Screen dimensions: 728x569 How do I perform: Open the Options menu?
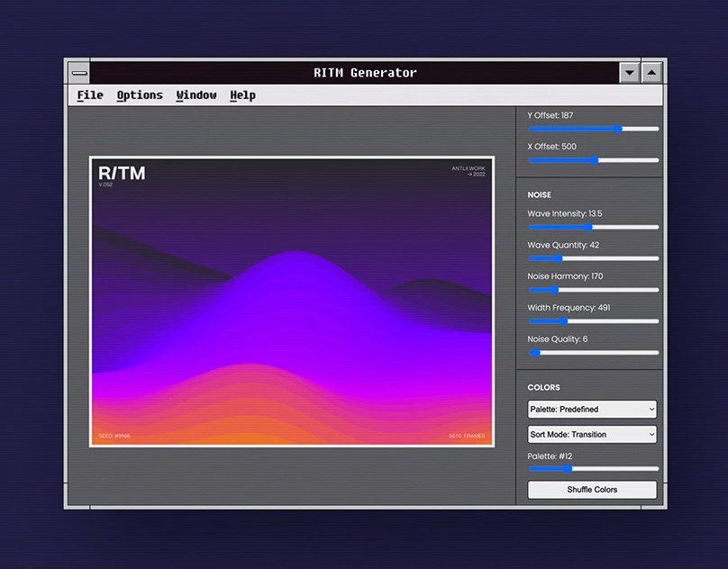(140, 95)
